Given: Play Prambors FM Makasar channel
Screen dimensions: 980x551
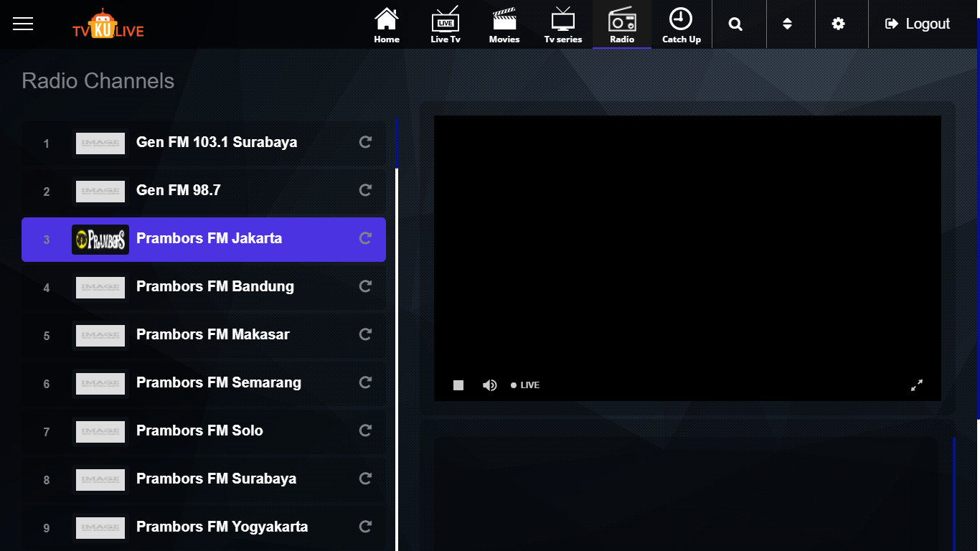Looking at the screenshot, I should coord(204,335).
